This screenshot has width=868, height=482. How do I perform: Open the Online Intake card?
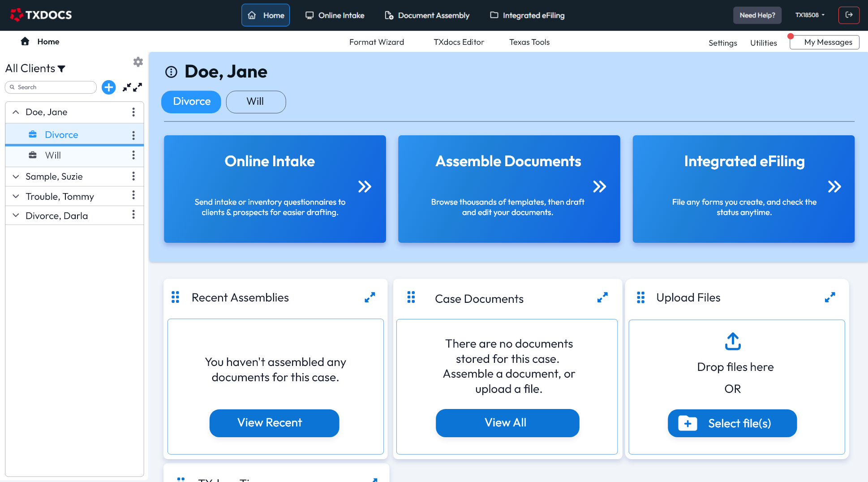(x=275, y=189)
